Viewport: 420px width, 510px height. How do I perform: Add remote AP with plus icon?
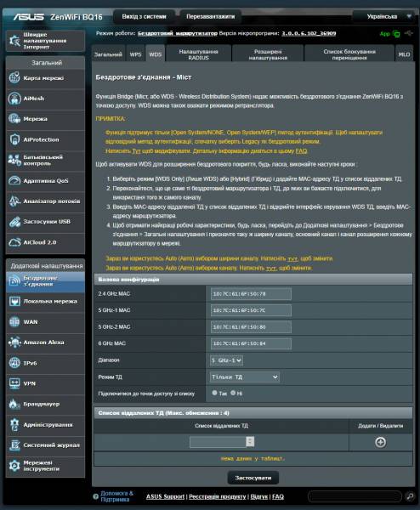[x=380, y=442]
